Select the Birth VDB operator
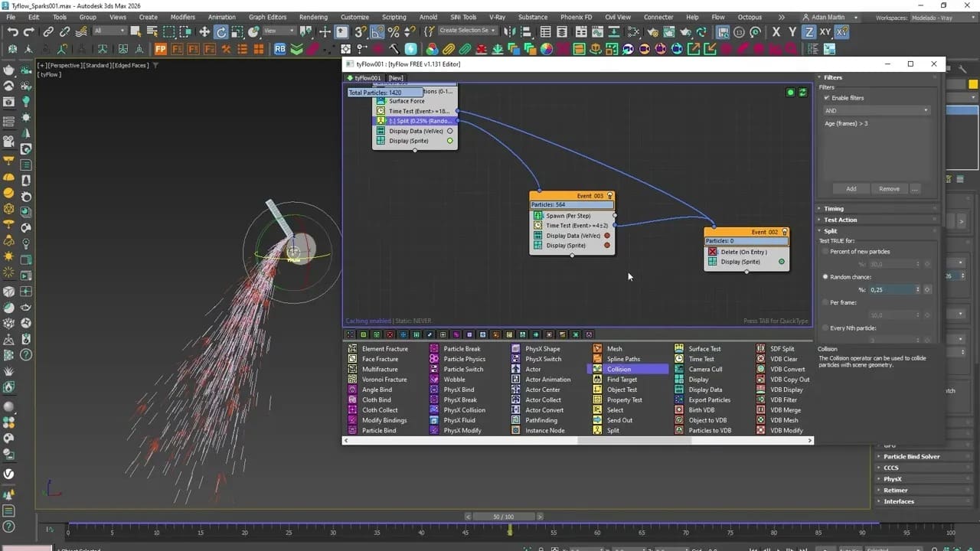980x551 pixels. point(701,409)
